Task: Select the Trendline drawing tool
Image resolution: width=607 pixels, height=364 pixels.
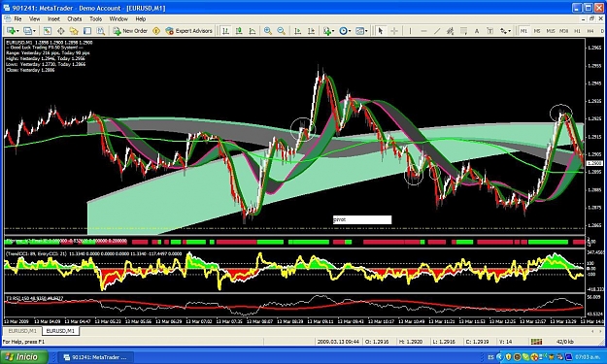Action: point(437,31)
